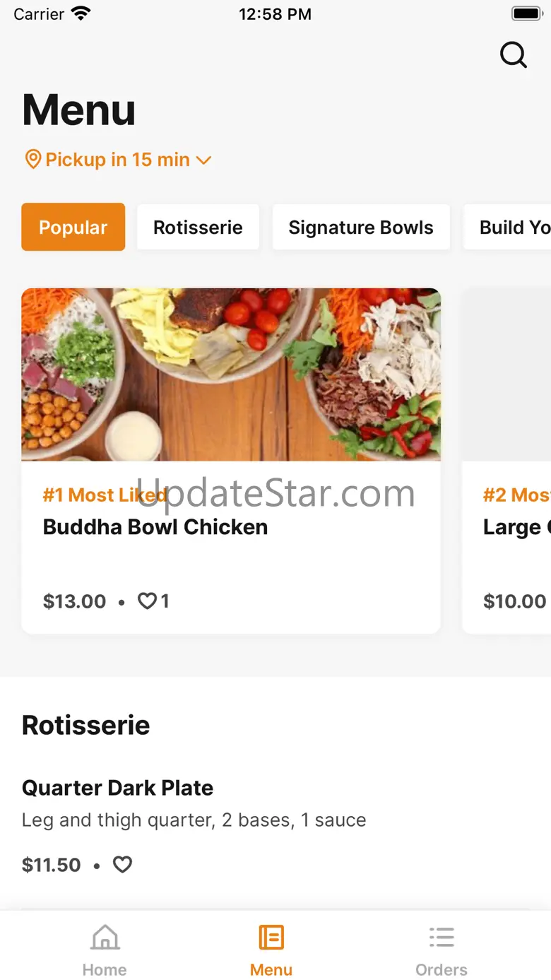Open the Orders list icon
This screenshot has width=551, height=980.
[x=442, y=938]
